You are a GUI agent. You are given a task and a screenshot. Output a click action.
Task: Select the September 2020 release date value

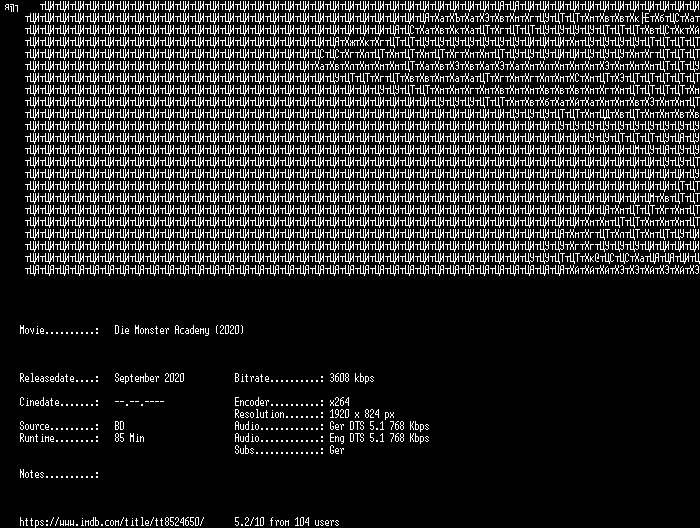150,378
